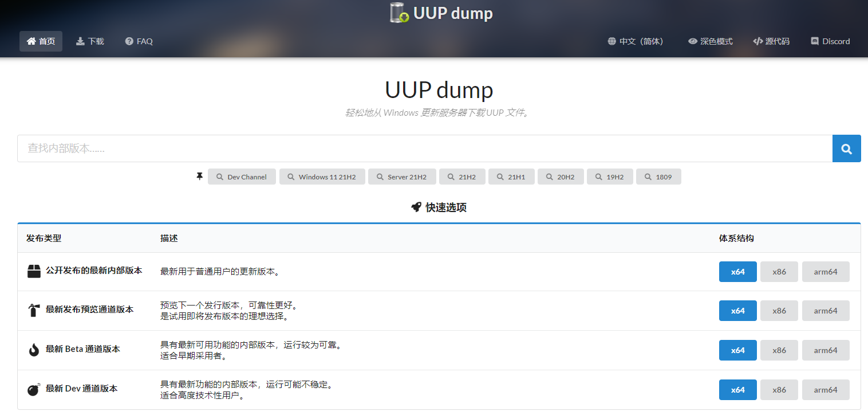The width and height of the screenshot is (868, 415).
Task: Click the 查找内部版本 search input field
Action: point(425,148)
